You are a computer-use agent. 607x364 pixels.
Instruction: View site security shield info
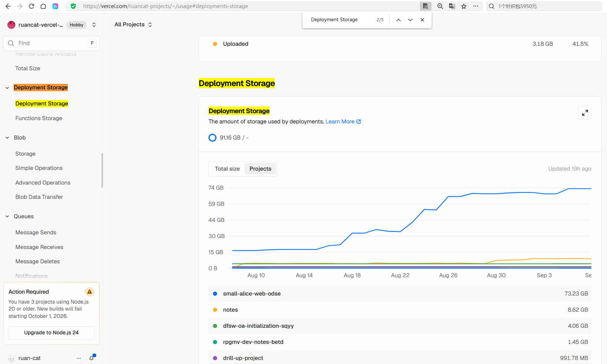click(73, 6)
